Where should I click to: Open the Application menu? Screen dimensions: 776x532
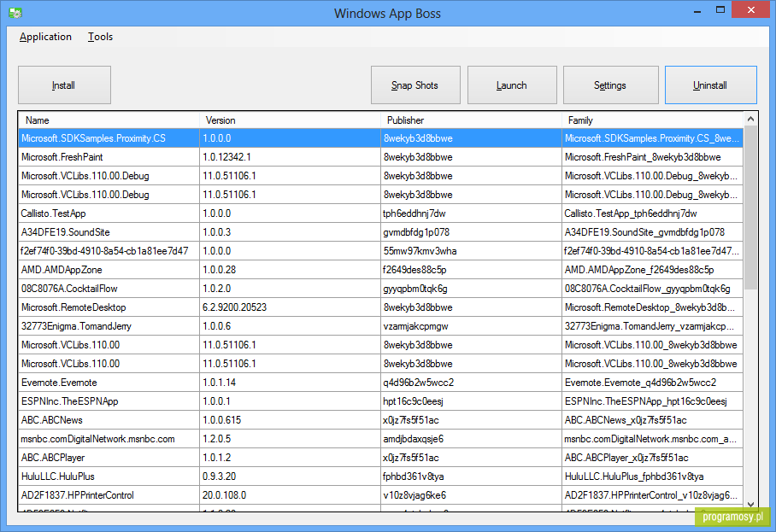(x=45, y=37)
